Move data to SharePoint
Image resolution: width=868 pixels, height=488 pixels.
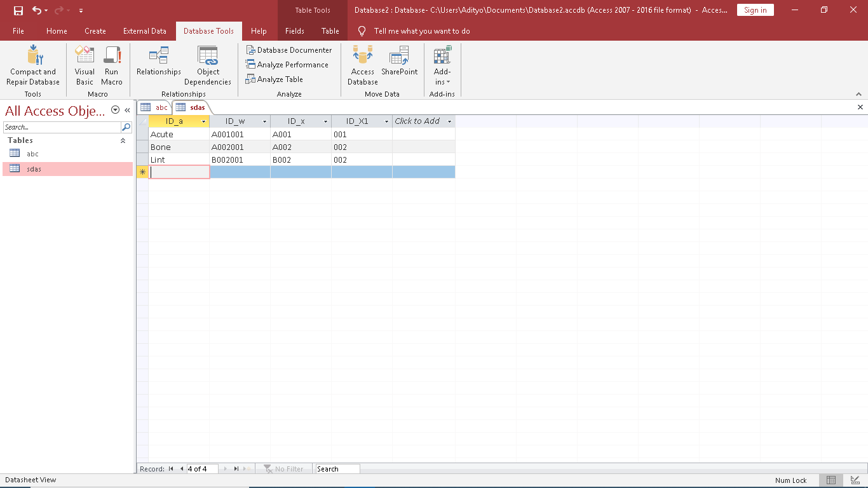pos(399,56)
